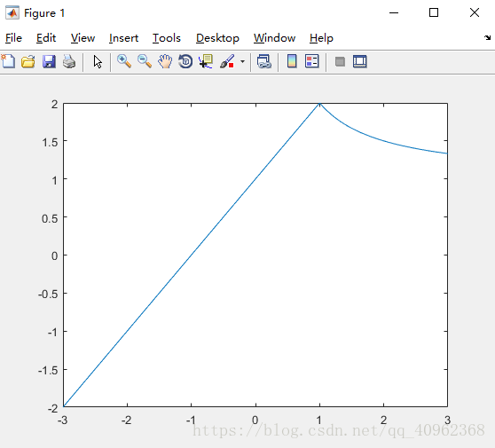Insert a colorbar with the toolbar icon
This screenshot has height=448, width=495.
(x=292, y=61)
